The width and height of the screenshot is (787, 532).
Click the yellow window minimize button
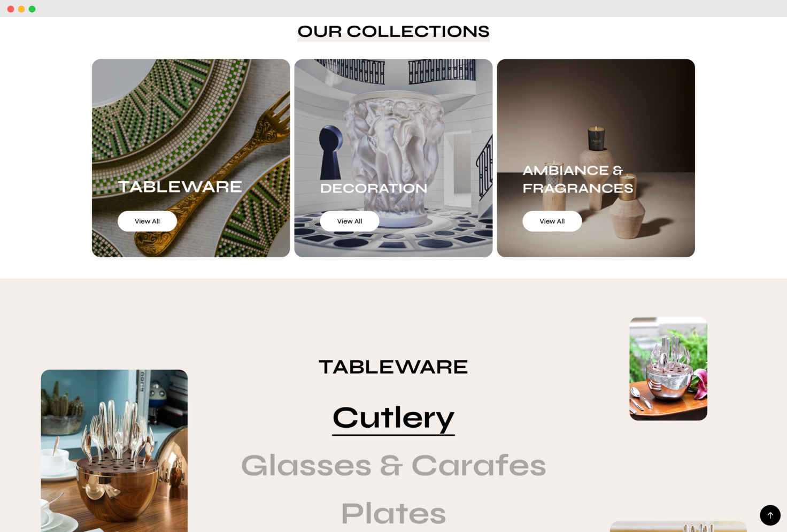tap(21, 9)
